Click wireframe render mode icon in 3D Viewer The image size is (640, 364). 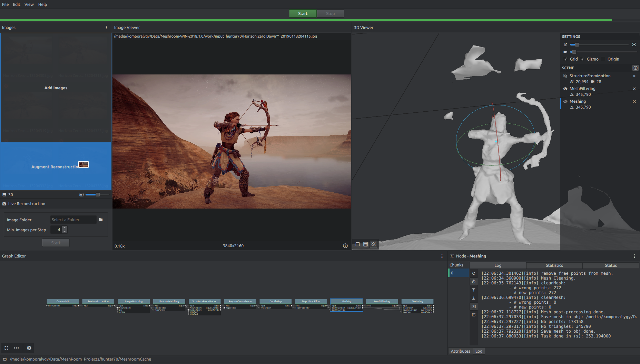[365, 244]
